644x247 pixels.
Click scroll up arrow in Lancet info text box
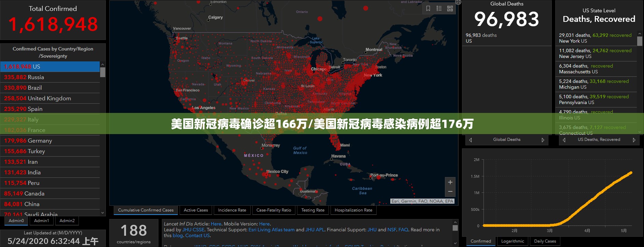(455, 222)
